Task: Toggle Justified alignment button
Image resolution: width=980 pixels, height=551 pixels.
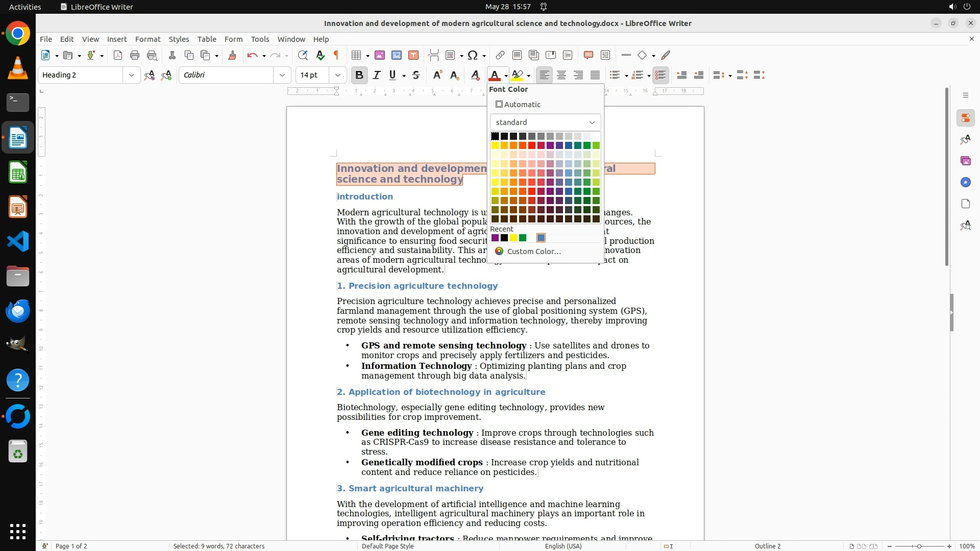Action: 595,75
